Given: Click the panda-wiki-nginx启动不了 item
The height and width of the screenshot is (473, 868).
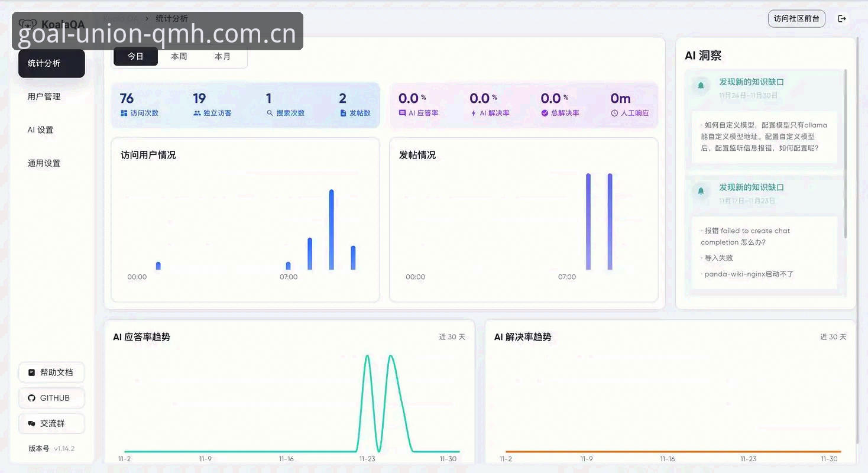Looking at the screenshot, I should [x=747, y=274].
